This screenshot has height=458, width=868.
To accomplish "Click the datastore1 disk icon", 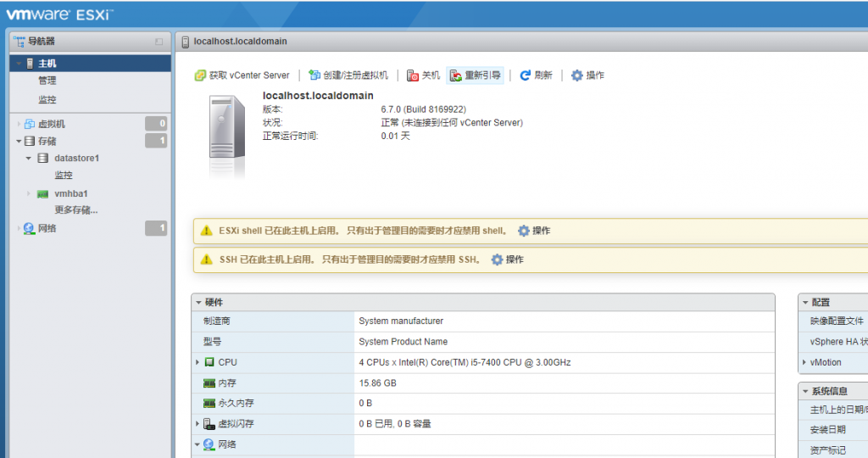I will 42,159.
